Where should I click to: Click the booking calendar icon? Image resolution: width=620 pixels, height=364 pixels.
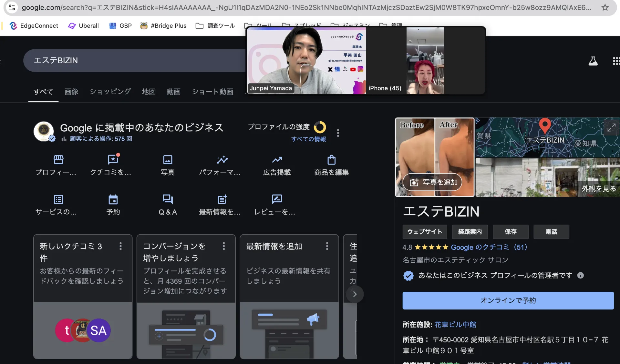113,199
